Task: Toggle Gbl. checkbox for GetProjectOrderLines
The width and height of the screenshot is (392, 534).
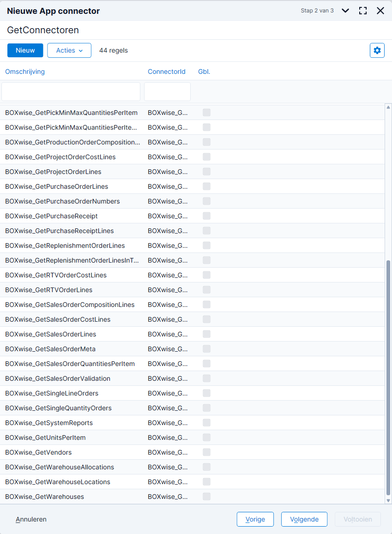Action: click(x=206, y=172)
